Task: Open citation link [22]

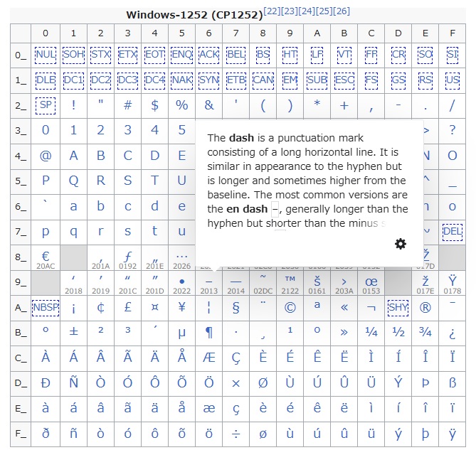Action: point(273,11)
